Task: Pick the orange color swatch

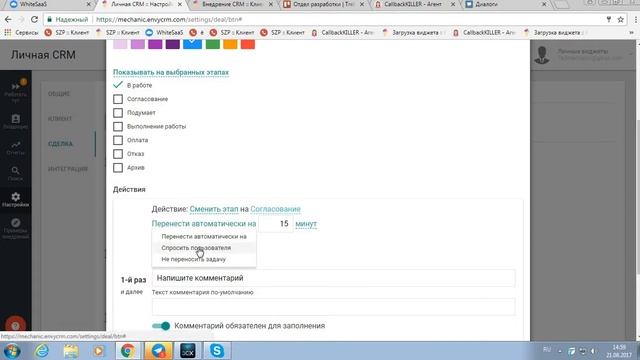Action: (230, 44)
